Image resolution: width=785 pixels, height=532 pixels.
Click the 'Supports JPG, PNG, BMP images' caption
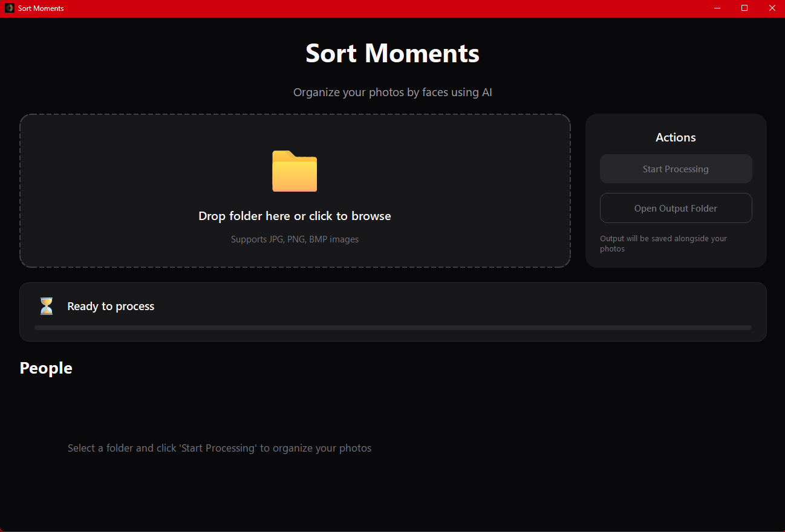click(x=295, y=239)
